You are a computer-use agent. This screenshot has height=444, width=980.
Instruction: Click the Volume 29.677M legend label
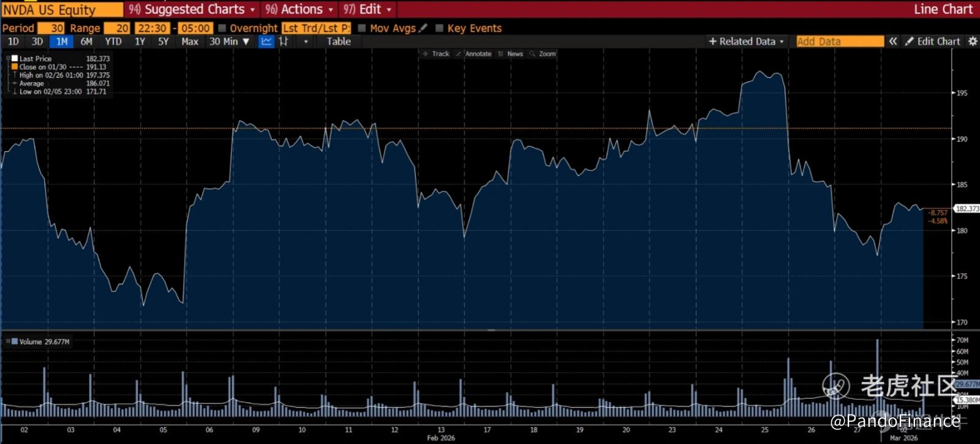(44, 342)
